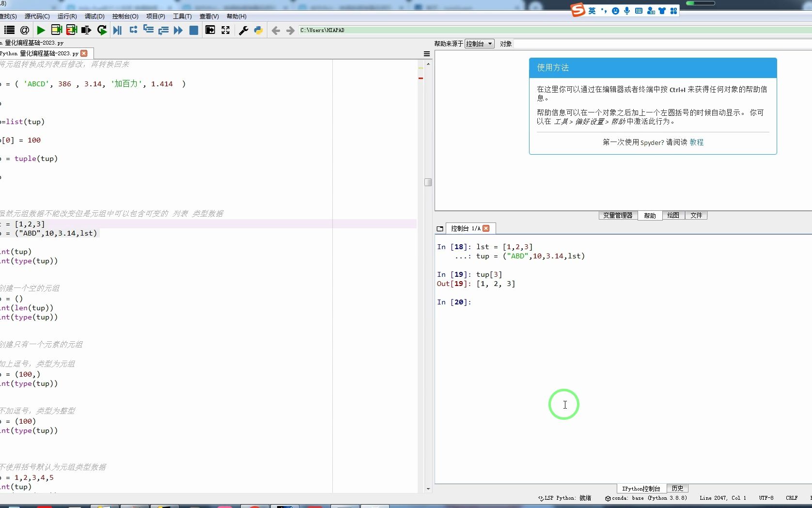Open the 项目(P) menu
This screenshot has width=812, height=508.
coord(156,16)
